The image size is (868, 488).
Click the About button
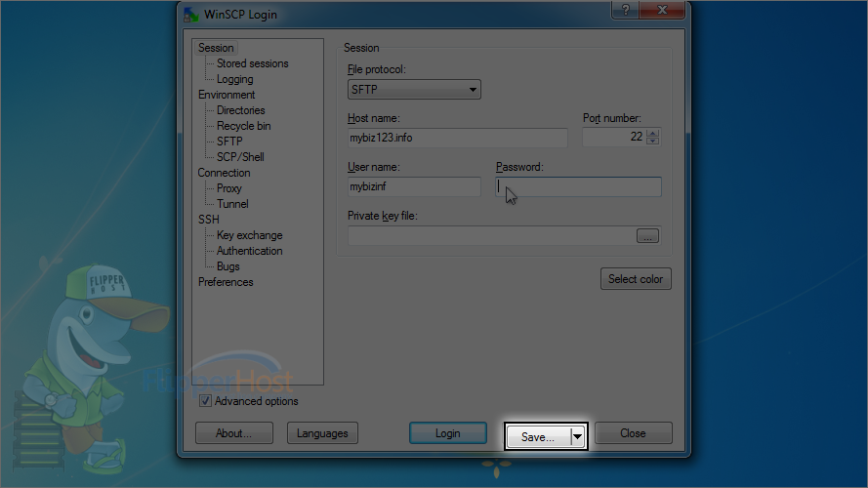(233, 433)
